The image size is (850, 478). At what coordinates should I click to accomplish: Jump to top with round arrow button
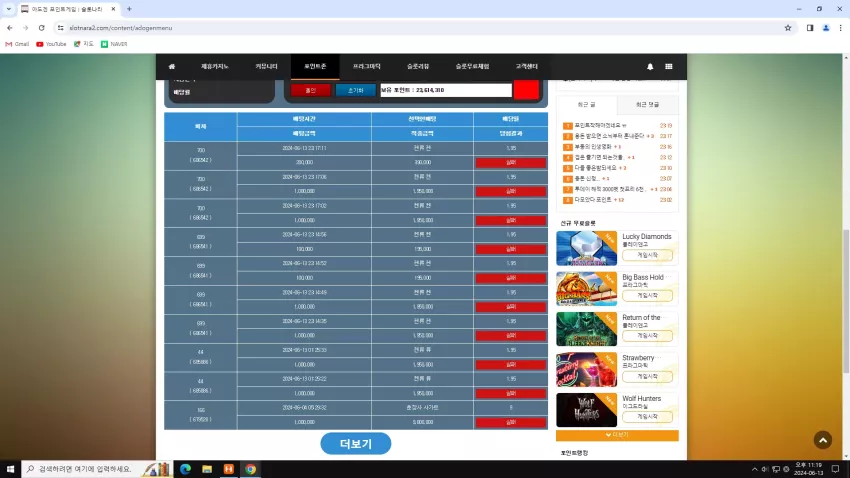[x=823, y=440]
